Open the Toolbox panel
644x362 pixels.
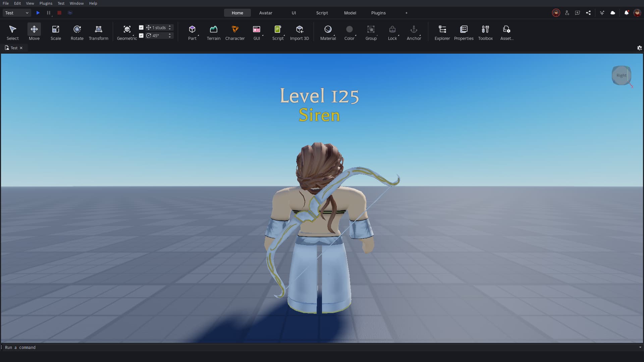[485, 33]
